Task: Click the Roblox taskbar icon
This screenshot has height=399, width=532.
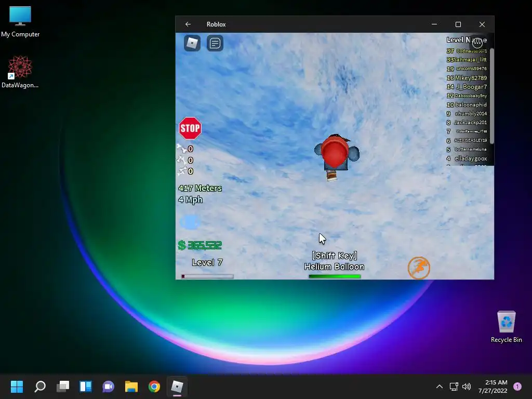Action: (177, 386)
